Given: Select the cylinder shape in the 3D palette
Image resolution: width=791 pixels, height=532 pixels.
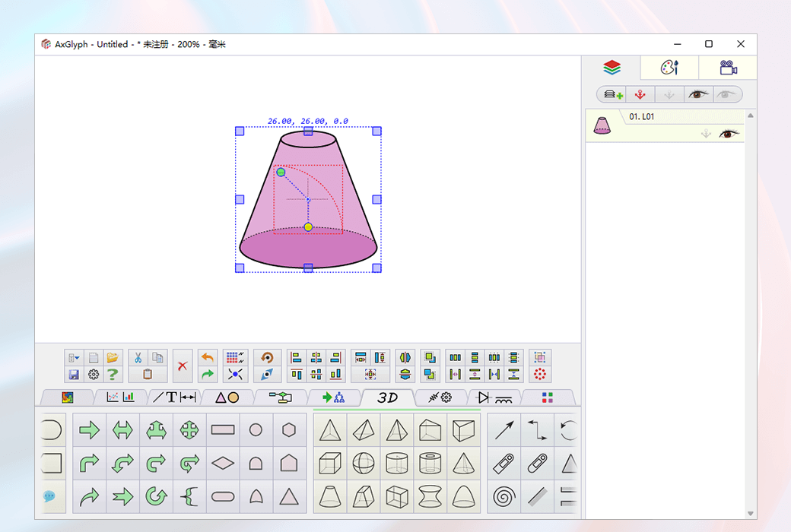Looking at the screenshot, I should (397, 464).
